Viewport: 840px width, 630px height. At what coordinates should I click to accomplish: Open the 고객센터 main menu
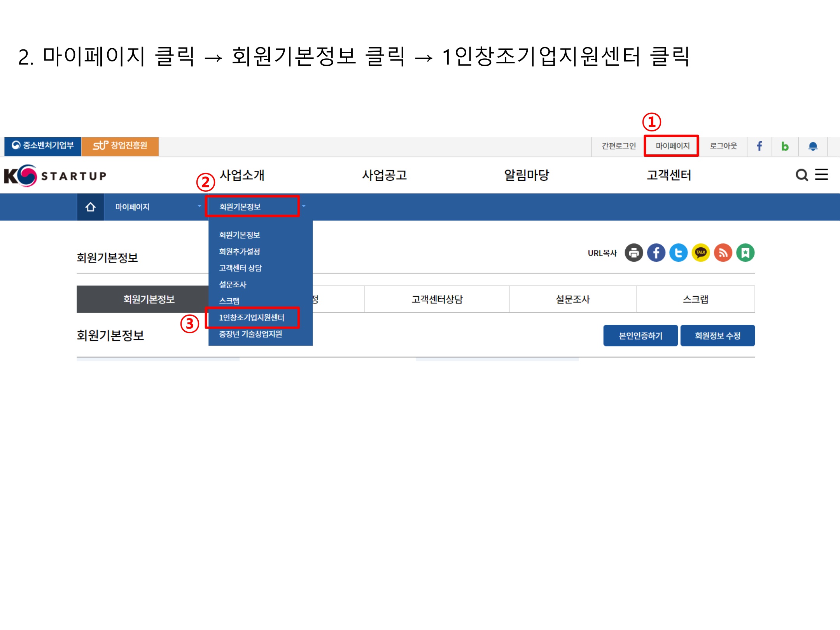tap(669, 175)
